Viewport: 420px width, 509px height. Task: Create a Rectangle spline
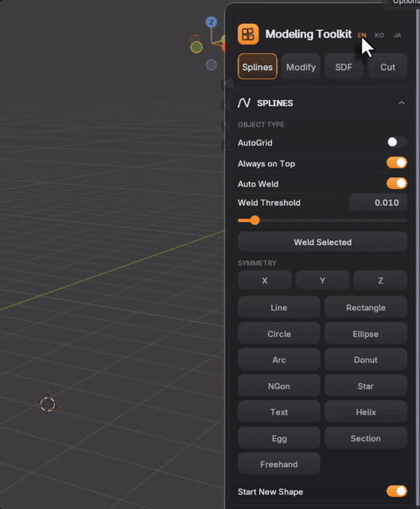click(x=366, y=308)
